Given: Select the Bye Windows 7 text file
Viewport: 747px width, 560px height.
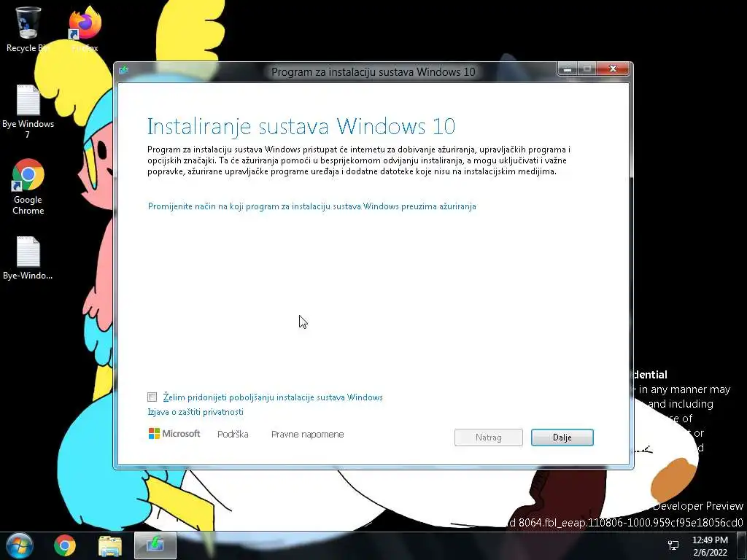Looking at the screenshot, I should 28,112.
